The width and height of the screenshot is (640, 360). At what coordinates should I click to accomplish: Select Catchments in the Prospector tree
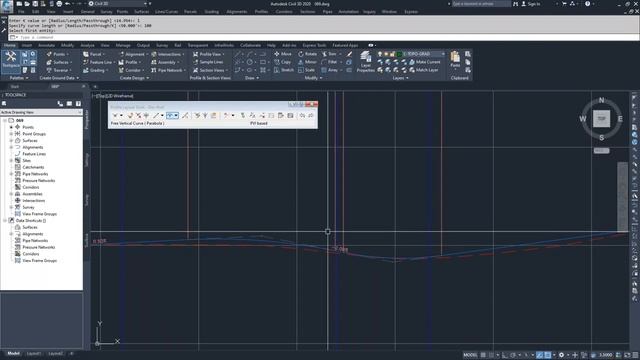[x=33, y=167]
